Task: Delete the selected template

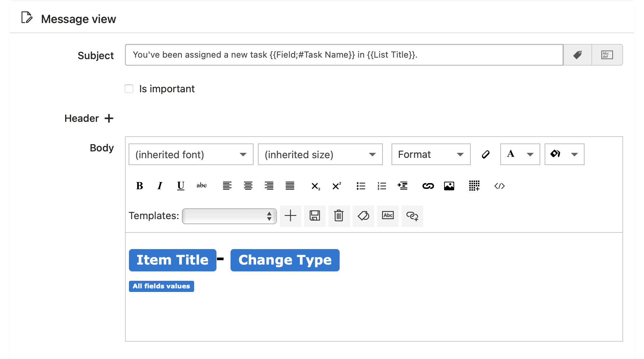Action: coord(339,216)
